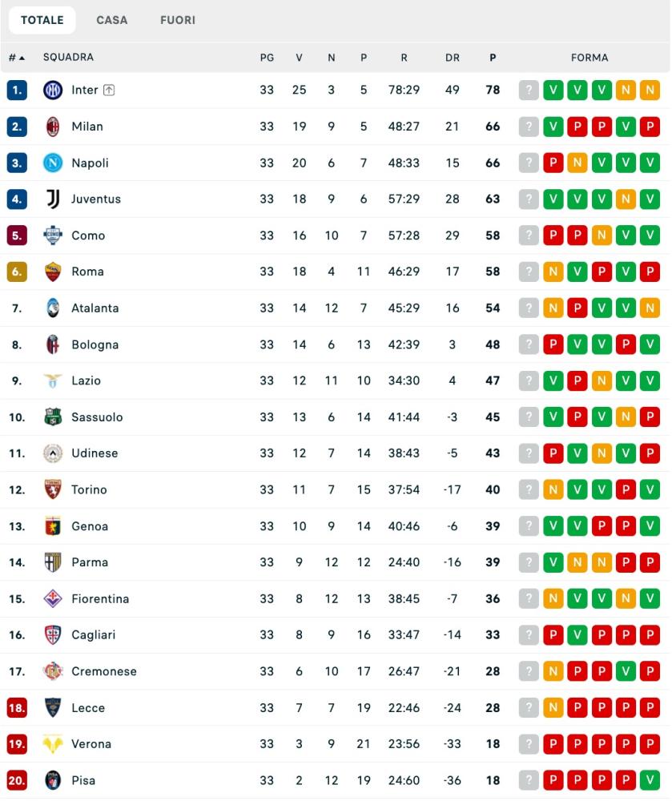
Task: Click Inter's first orange N form badge
Action: [x=626, y=90]
